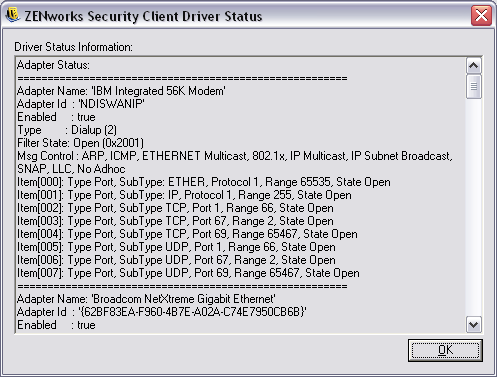Click the OK button
The width and height of the screenshot is (497, 377).
(445, 350)
